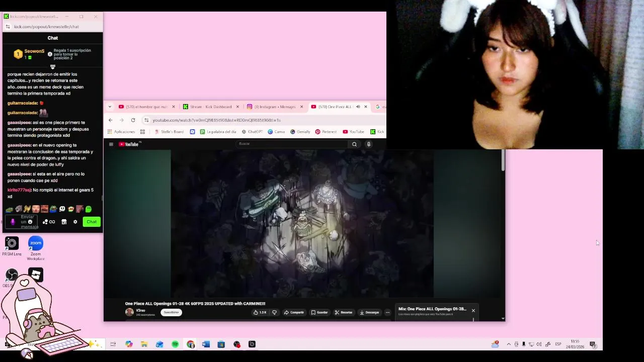
Task: Click the Kick popout window address bar
Action: pyautogui.click(x=53, y=27)
